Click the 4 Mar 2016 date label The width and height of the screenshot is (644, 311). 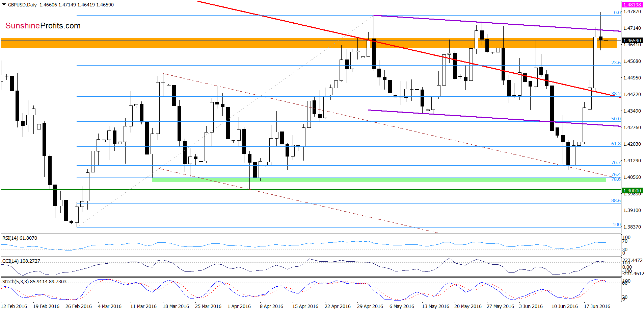(110, 306)
